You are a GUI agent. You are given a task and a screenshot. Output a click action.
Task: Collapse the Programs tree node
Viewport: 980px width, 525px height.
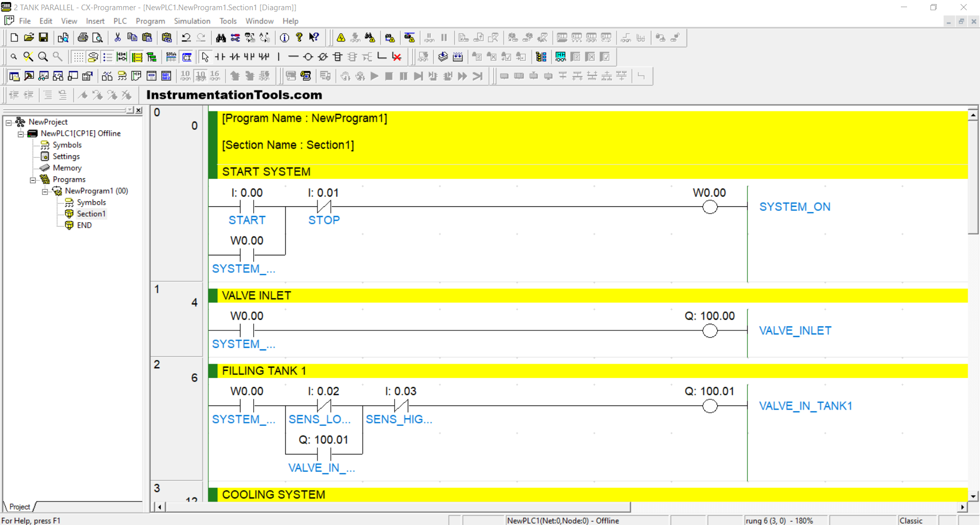click(33, 180)
